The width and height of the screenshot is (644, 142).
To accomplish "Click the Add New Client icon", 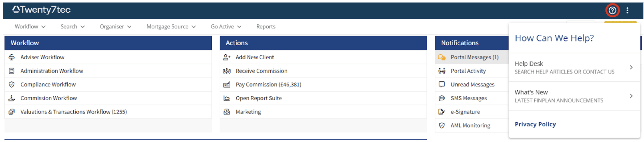I will (226, 57).
